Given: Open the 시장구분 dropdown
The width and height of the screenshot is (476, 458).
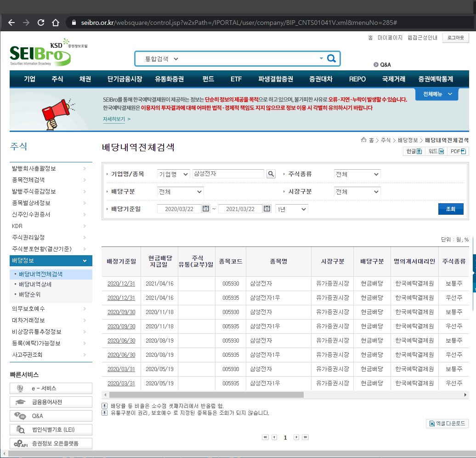Looking at the screenshot, I should (357, 192).
